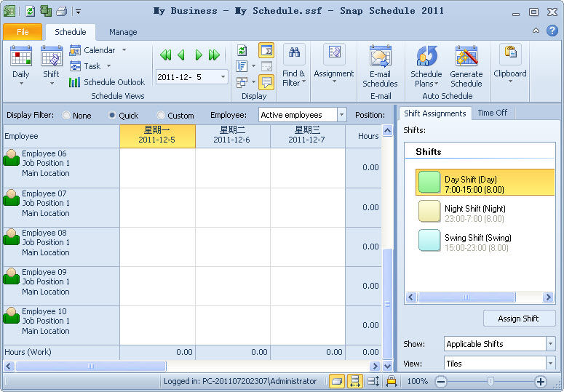
Task: Jump back with double left arrows
Action: (165, 55)
